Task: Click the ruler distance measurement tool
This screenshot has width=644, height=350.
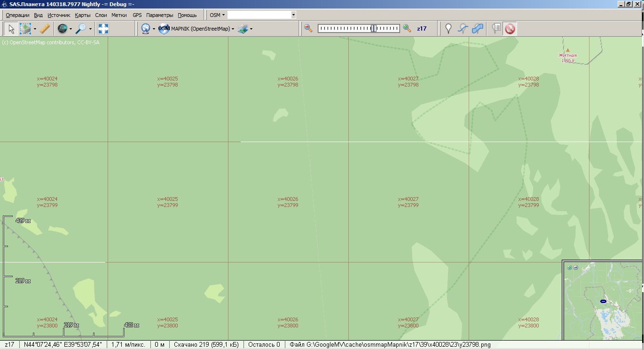Action: click(x=45, y=29)
